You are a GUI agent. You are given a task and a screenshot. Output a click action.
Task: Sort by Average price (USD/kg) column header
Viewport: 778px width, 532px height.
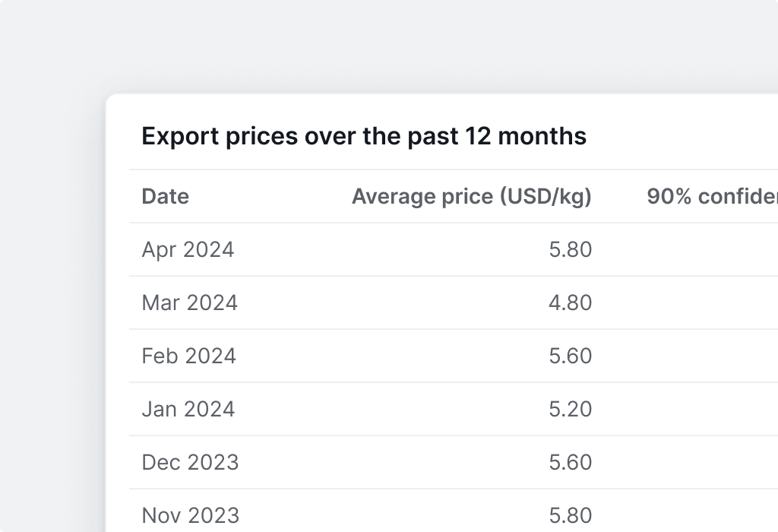pos(471,197)
